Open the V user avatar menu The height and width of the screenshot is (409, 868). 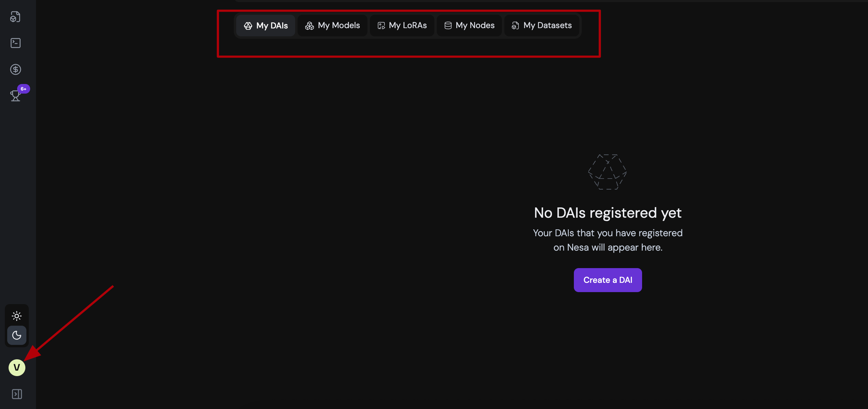(x=17, y=368)
